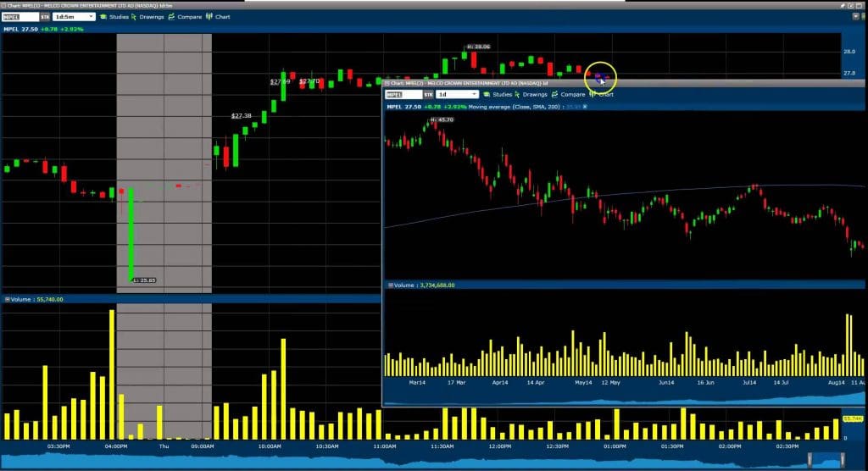Click the window icon in the 5-minute chart title bar
Viewport: 868px width, 471px height.
click(4, 6)
